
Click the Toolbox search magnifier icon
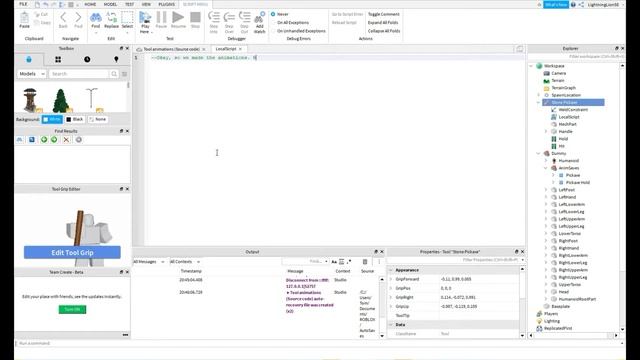[114, 74]
